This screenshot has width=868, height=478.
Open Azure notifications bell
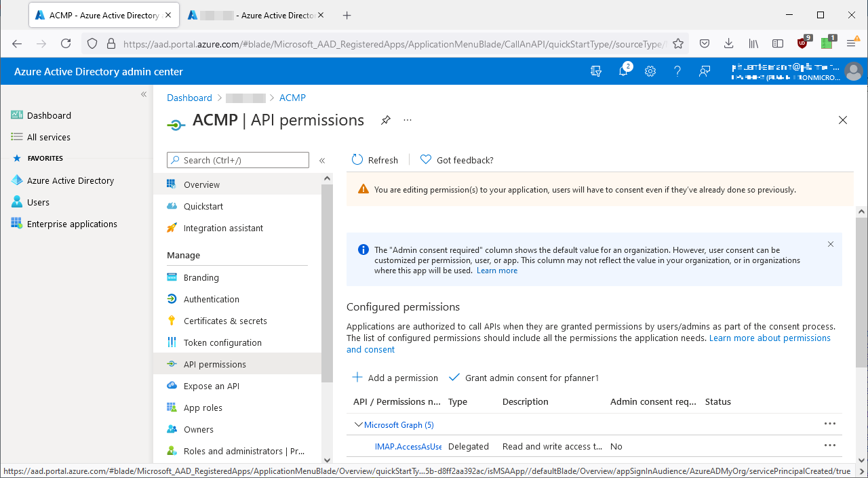(623, 71)
